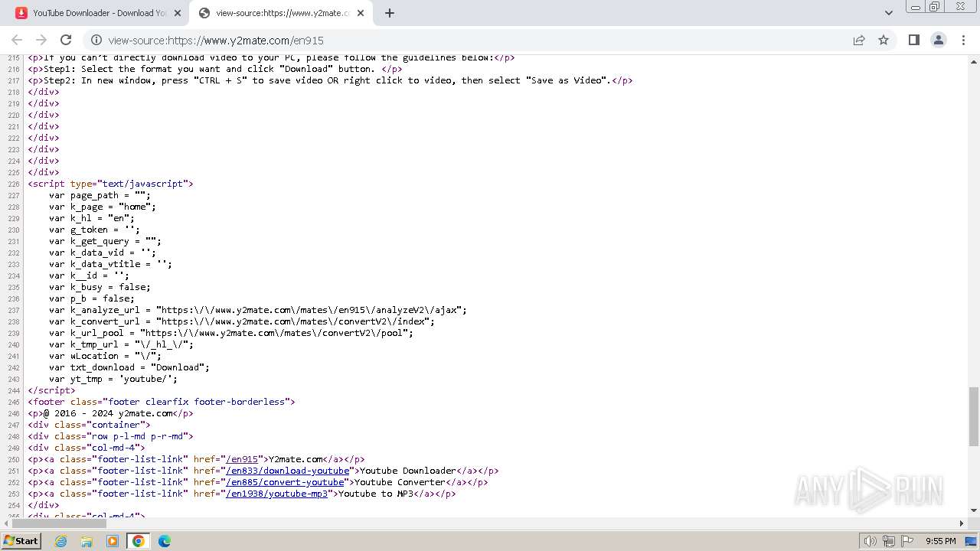Close the view-source tab
Viewport: 980px width, 551px height.
click(361, 13)
